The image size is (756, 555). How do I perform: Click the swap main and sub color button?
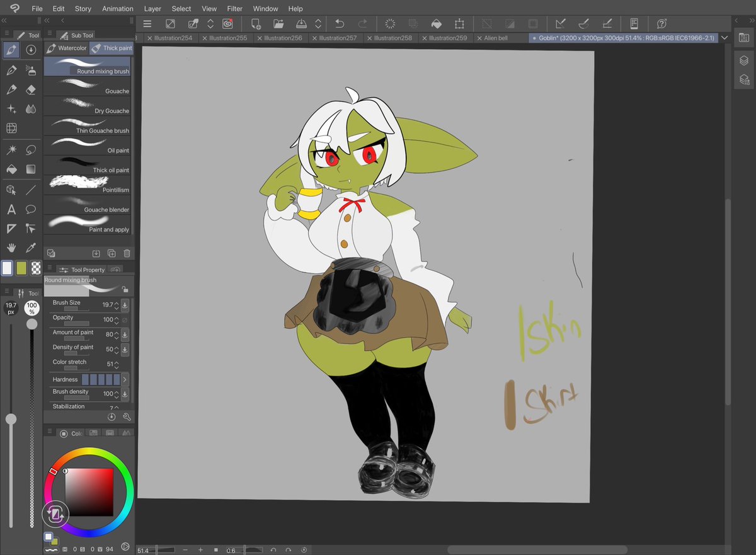pos(55,515)
